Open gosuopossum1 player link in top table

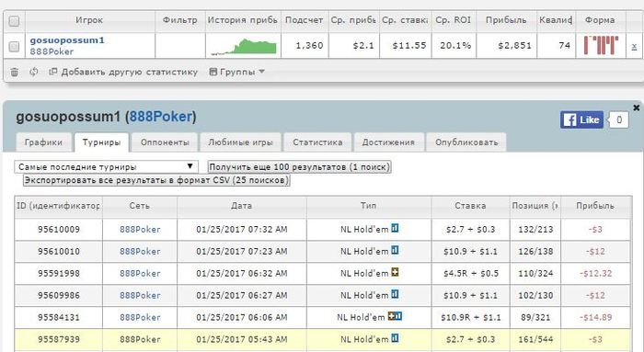coord(67,40)
